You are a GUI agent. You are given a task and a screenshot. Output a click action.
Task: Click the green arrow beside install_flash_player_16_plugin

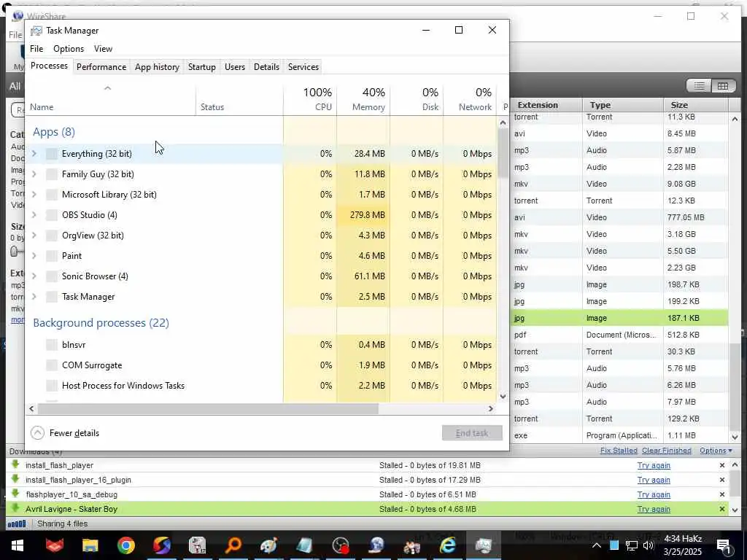click(15, 479)
